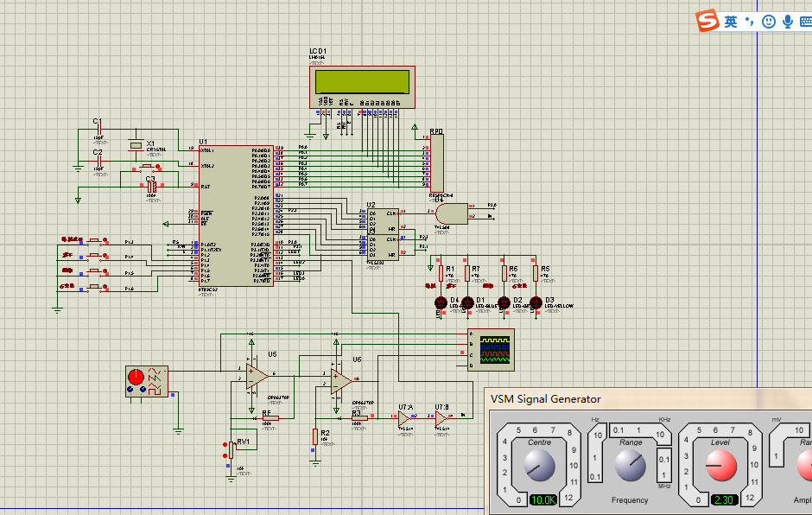Click the oscilloscope instrument in schematic

(x=493, y=348)
